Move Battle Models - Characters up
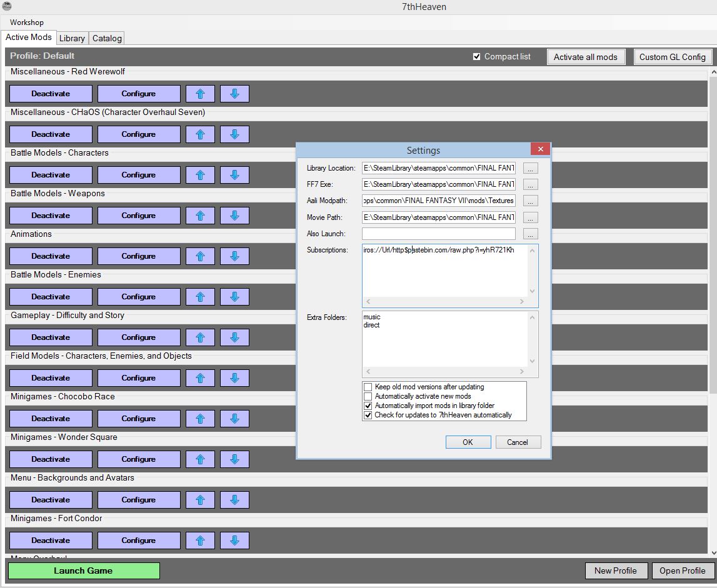 [x=200, y=175]
